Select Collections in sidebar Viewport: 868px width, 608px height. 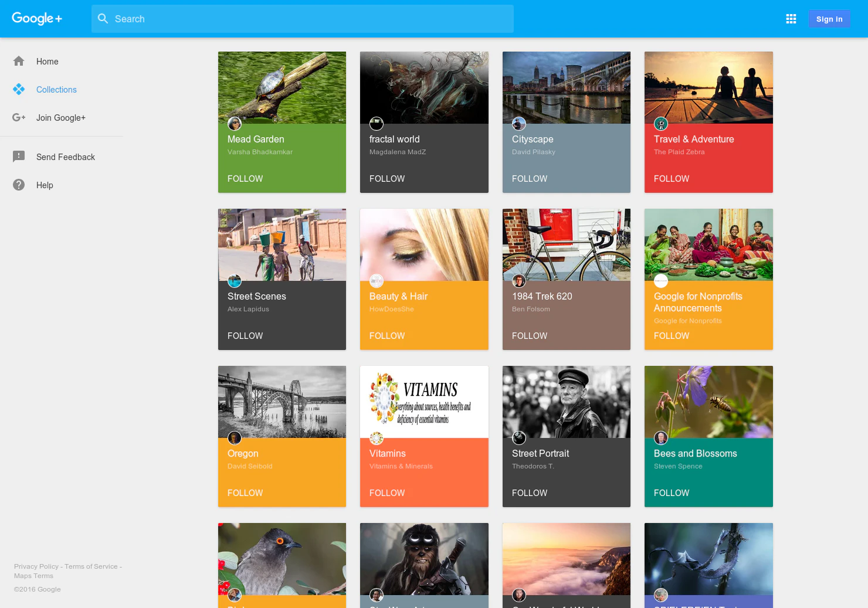(62, 89)
